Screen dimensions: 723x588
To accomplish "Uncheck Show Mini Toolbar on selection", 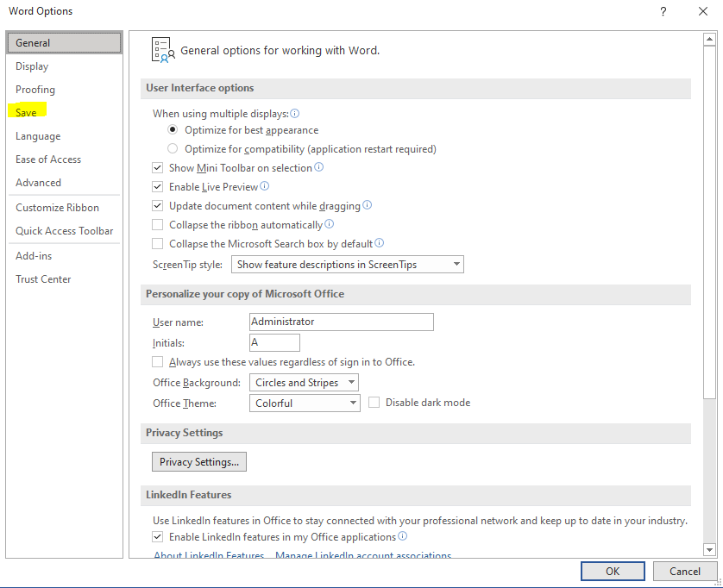I will (x=157, y=168).
